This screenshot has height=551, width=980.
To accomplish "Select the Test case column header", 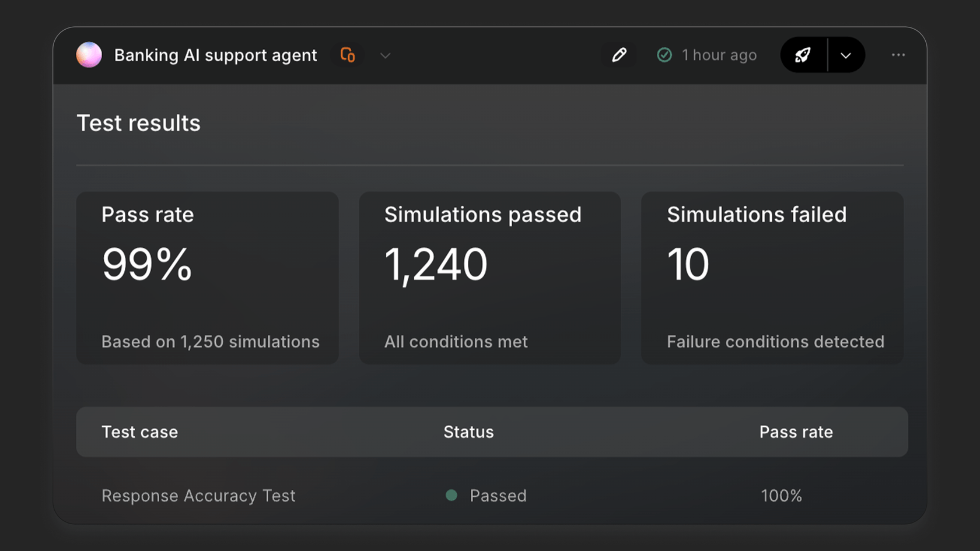I will [139, 432].
